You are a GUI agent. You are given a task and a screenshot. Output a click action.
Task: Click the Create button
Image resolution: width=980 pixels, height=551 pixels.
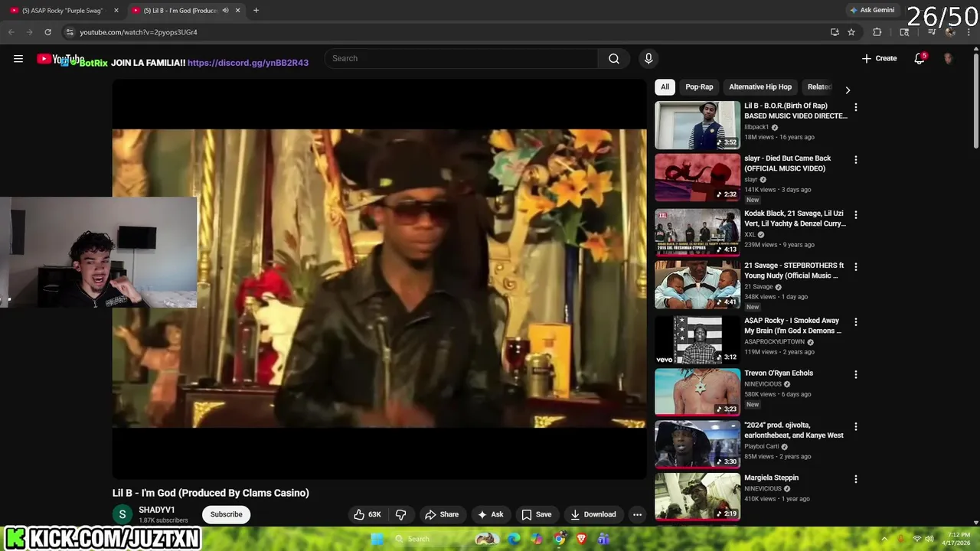(x=879, y=59)
